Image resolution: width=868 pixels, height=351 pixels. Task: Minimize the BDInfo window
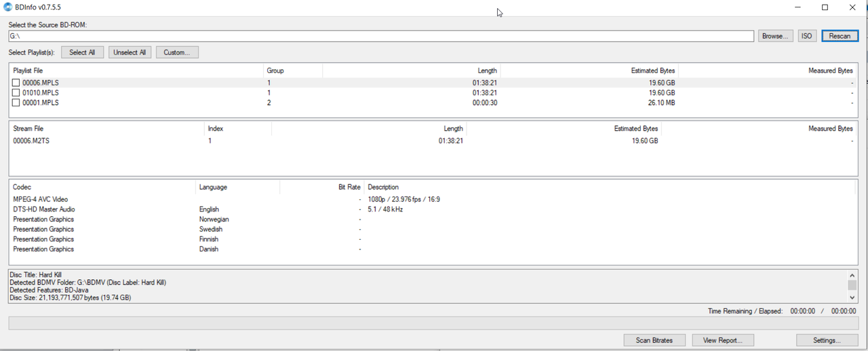tap(797, 7)
